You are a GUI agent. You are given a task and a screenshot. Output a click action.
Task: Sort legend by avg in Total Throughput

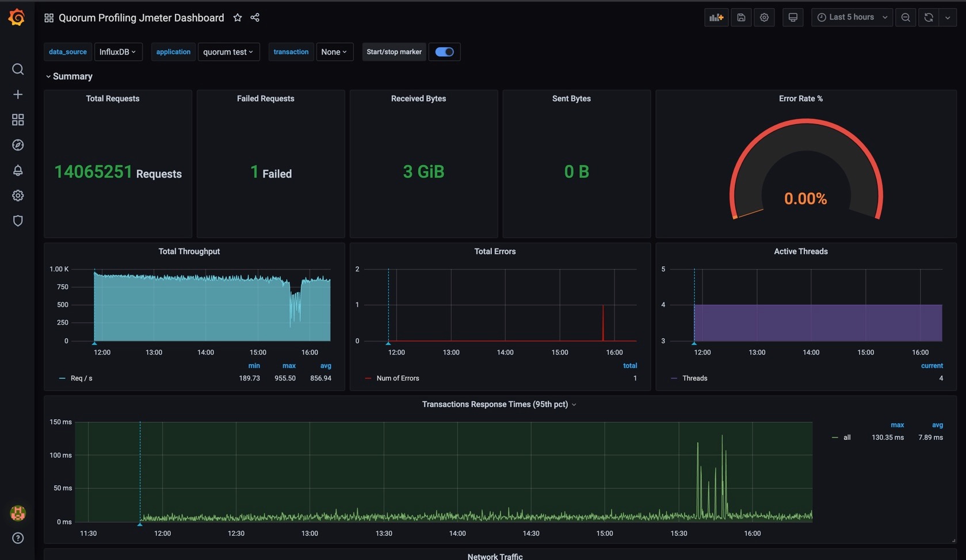[x=326, y=366]
